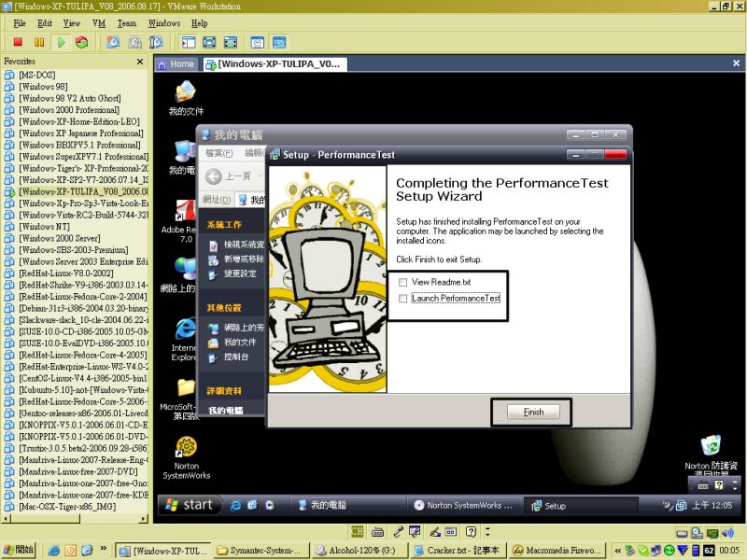Open the snapshot manager icon in toolbar
Image resolution: width=747 pixels, height=560 pixels.
(156, 42)
